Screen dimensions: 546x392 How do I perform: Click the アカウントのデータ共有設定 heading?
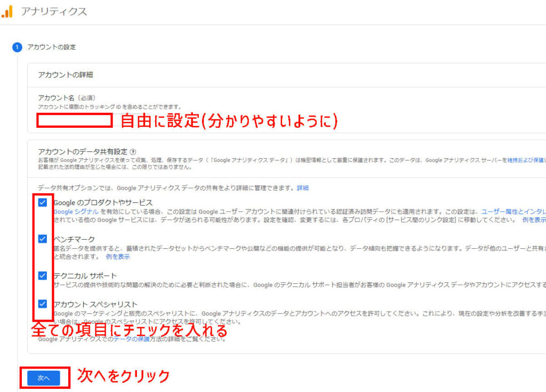pos(83,152)
